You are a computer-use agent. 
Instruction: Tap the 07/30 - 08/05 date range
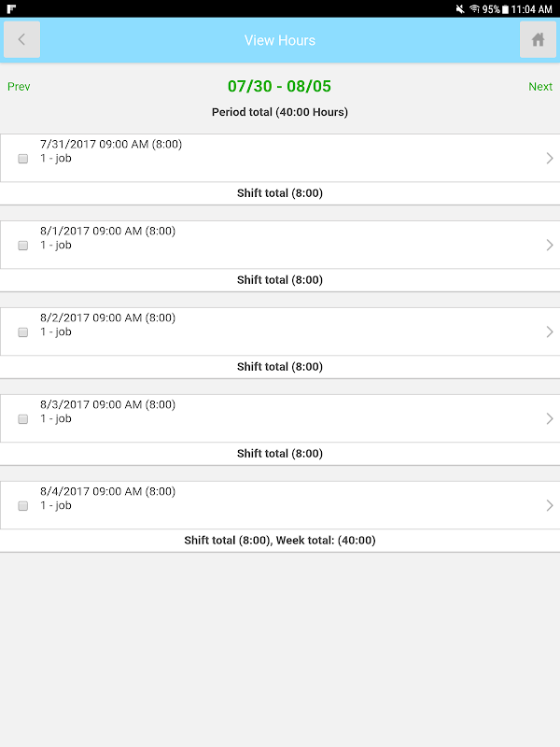tap(279, 87)
